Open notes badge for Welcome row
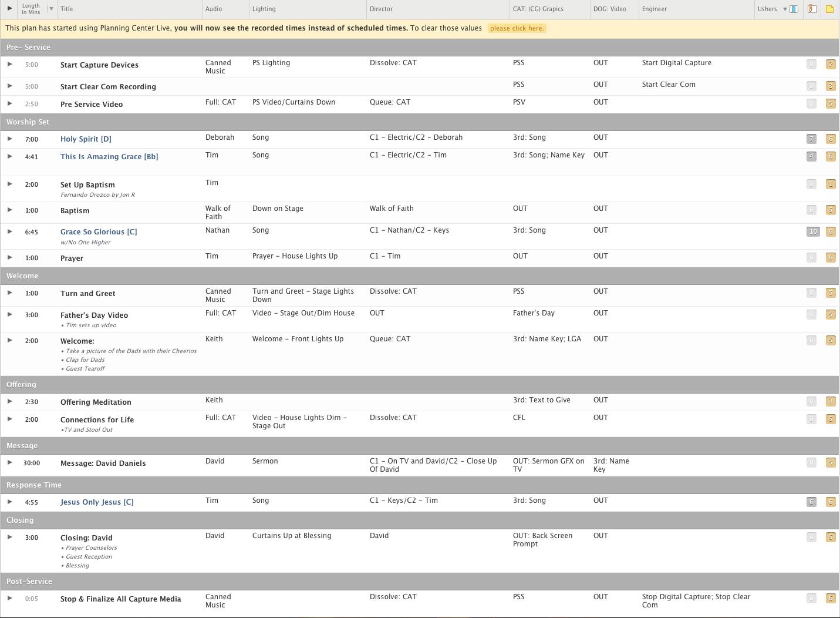 click(831, 340)
